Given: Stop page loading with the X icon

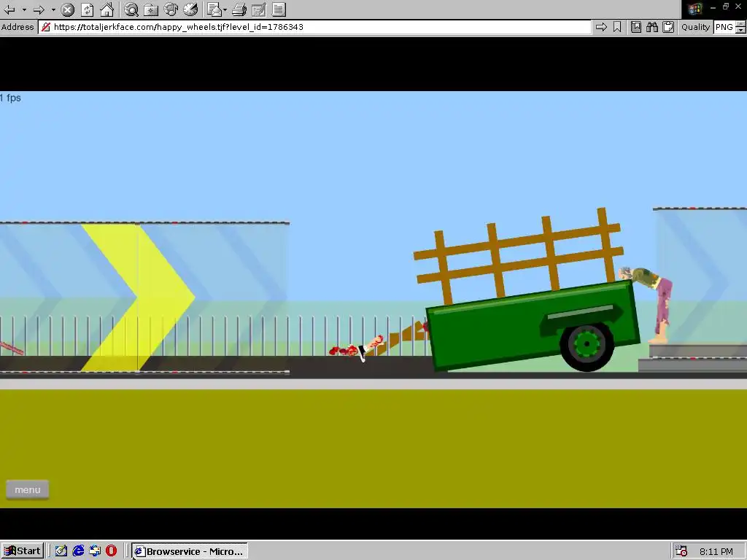Looking at the screenshot, I should click(x=68, y=9).
